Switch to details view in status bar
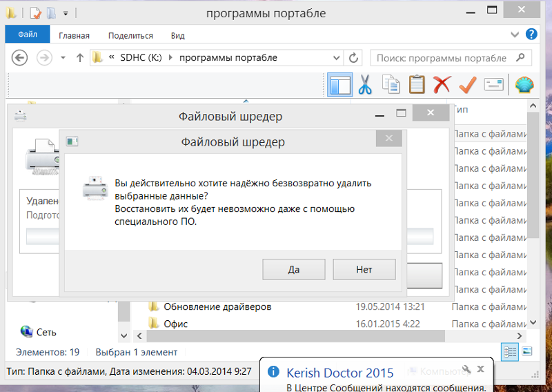Screen dimensions: 552x392 click(x=510, y=351)
